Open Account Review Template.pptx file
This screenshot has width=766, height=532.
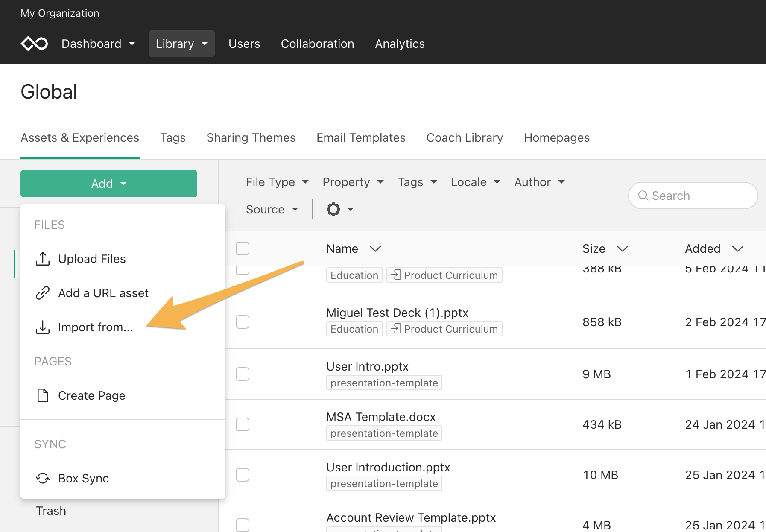(x=411, y=517)
